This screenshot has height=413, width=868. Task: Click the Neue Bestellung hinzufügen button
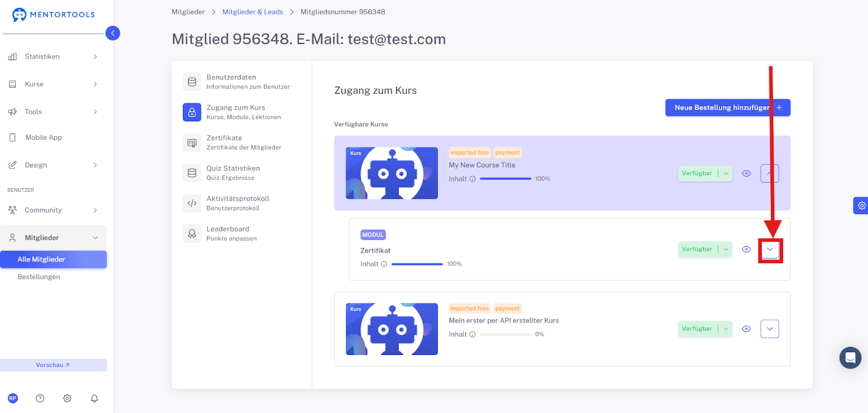(x=728, y=108)
